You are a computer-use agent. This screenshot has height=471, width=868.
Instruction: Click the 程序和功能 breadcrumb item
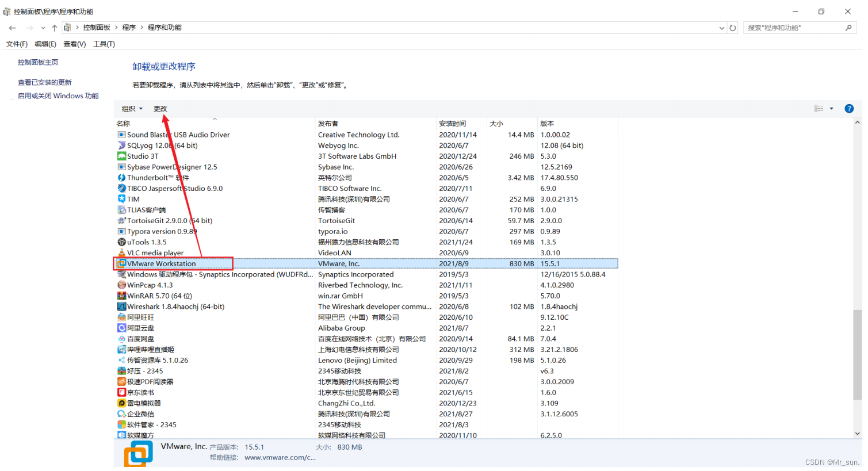pyautogui.click(x=165, y=28)
